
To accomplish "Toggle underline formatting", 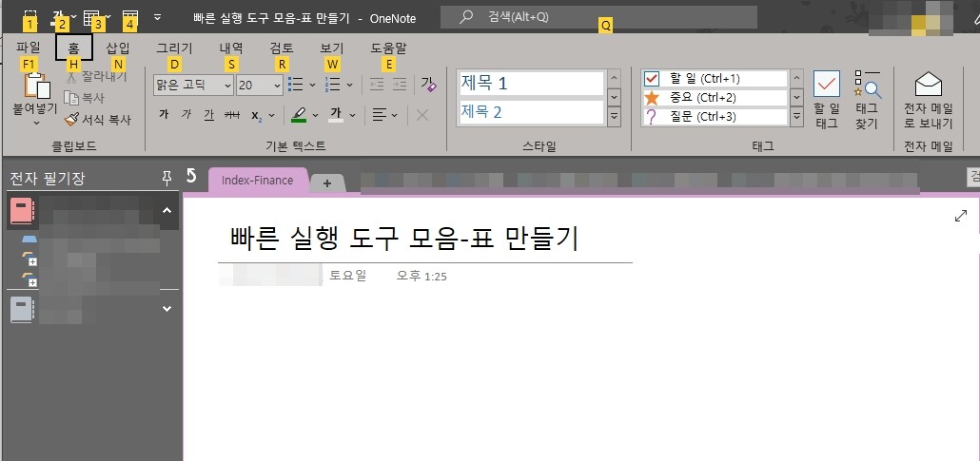I will point(208,115).
